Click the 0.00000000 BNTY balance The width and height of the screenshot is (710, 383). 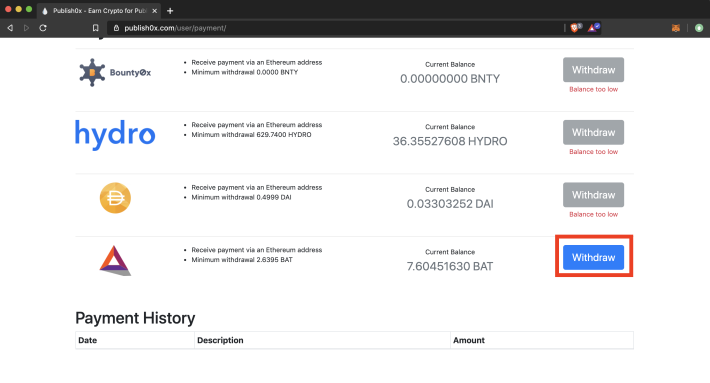click(x=450, y=79)
